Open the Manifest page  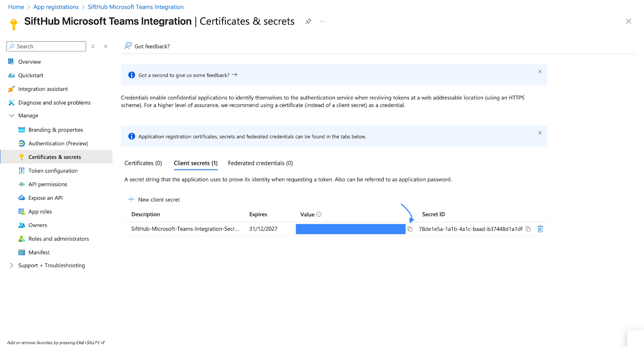39,253
